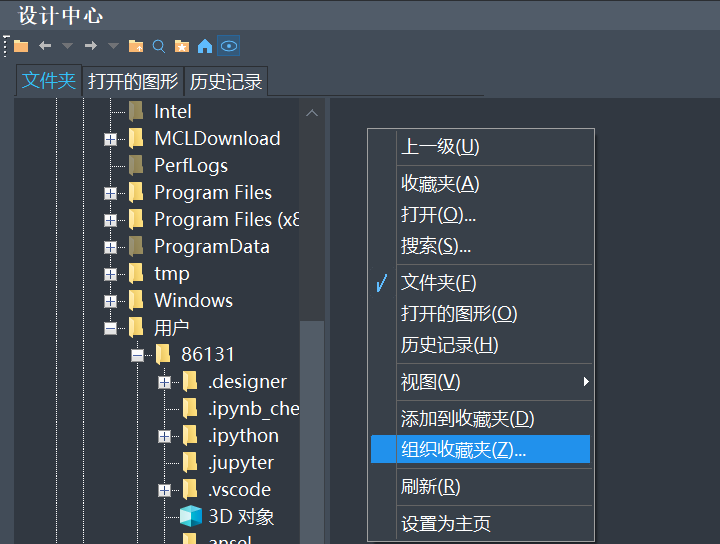720x544 pixels.
Task: Click the 86131 folder icon
Action: [x=163, y=354]
